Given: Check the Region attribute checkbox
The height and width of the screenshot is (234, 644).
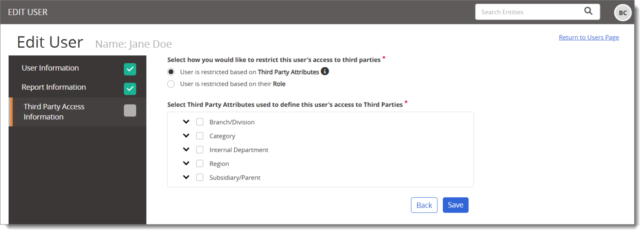Looking at the screenshot, I should click(200, 163).
